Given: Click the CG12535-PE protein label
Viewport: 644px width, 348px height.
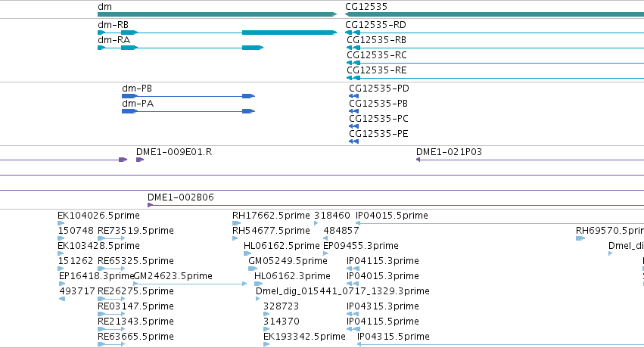Looking at the screenshot, I should [x=378, y=134].
